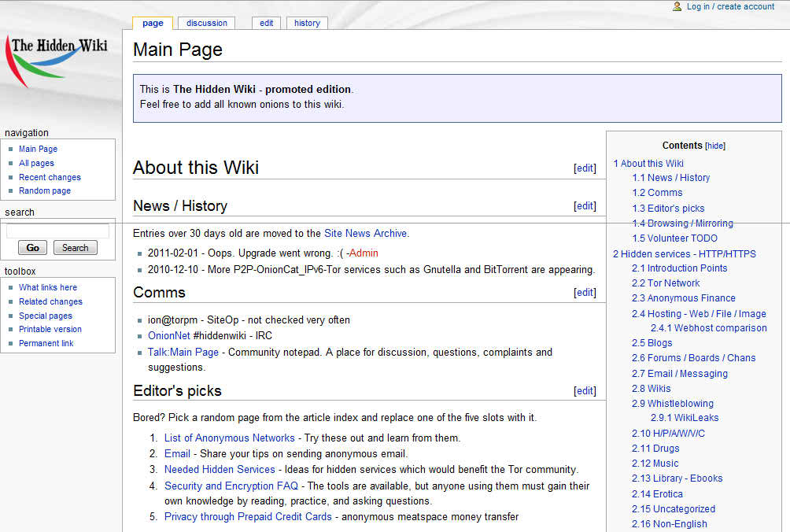Open Privacy through Prepaid Credit Cards
The height and width of the screenshot is (532, 790).
click(x=248, y=517)
